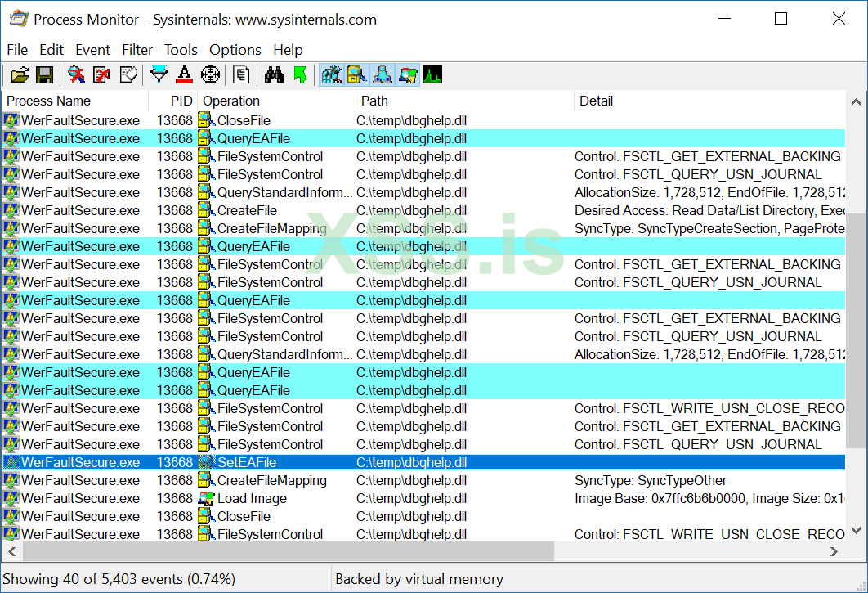Click the SetEAFile row's operation icon
Image resolution: width=868 pixels, height=593 pixels.
(207, 462)
